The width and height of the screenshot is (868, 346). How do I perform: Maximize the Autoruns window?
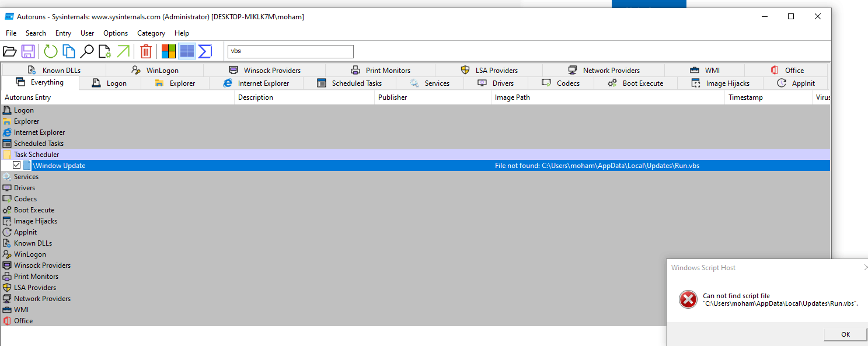[791, 16]
